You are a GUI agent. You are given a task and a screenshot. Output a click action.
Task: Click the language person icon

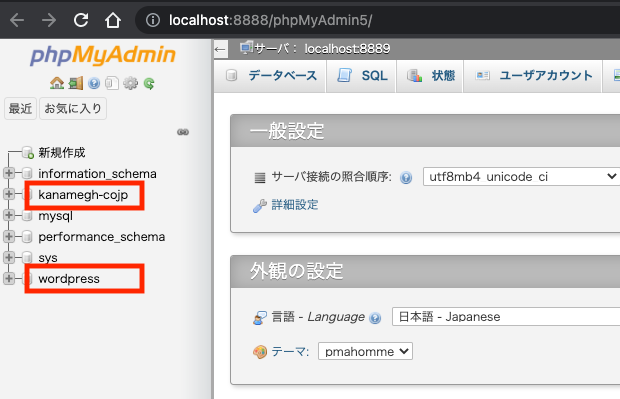(x=259, y=318)
